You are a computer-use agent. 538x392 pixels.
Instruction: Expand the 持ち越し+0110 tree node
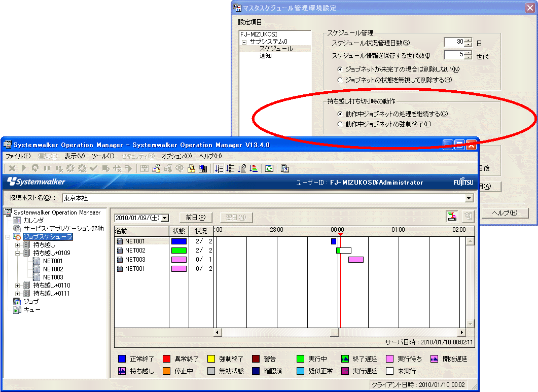point(18,285)
